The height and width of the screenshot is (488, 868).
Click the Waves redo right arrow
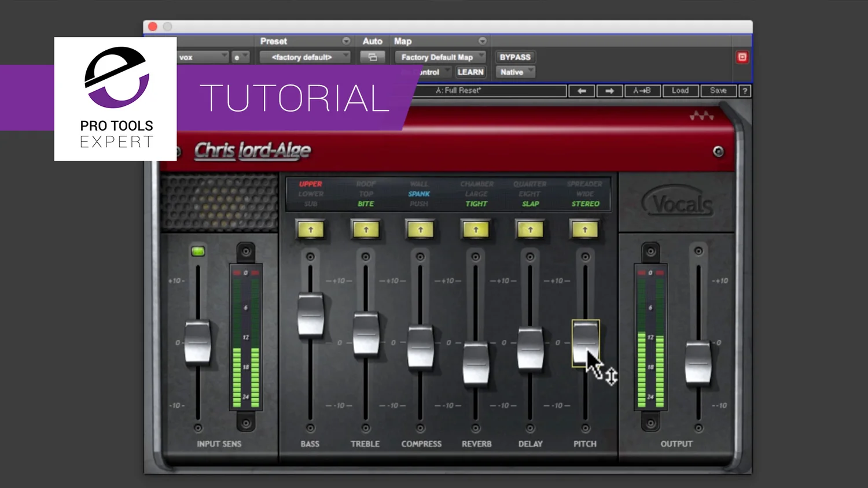[609, 91]
